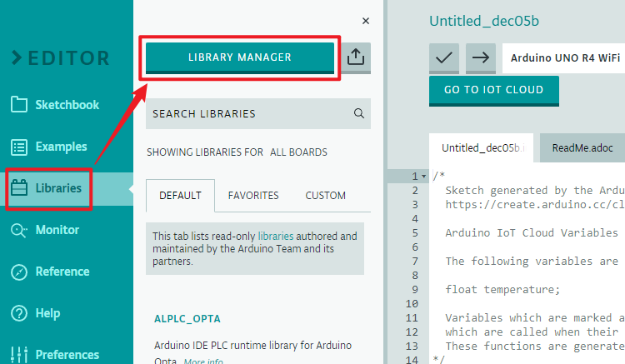
Task: Open the Preferences sliders icon
Action: click(19, 355)
